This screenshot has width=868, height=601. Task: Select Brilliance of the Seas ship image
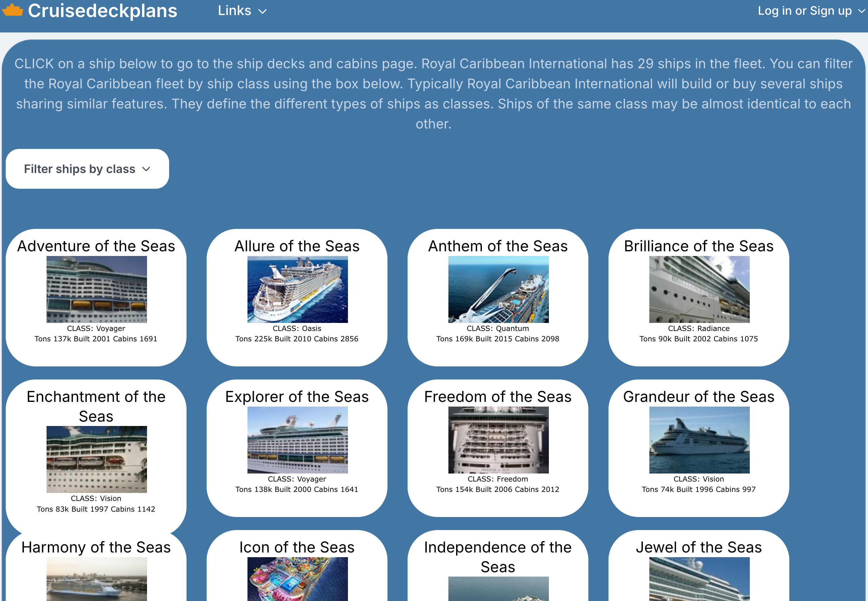click(x=699, y=289)
